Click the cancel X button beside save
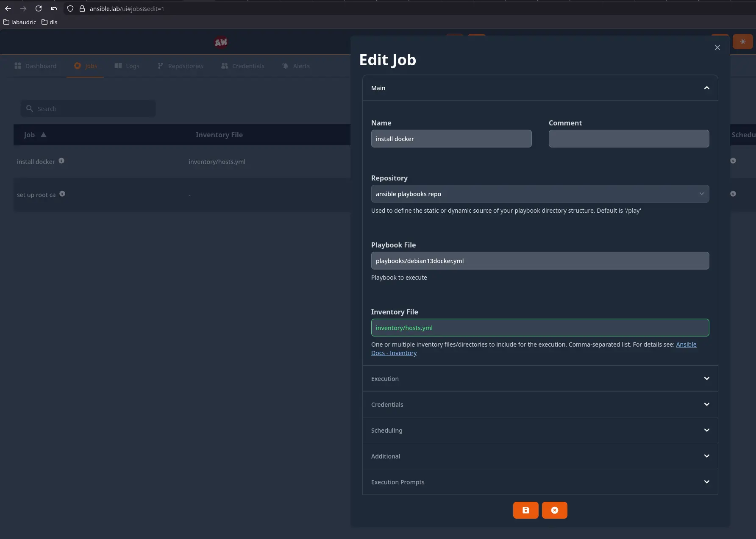 point(554,510)
